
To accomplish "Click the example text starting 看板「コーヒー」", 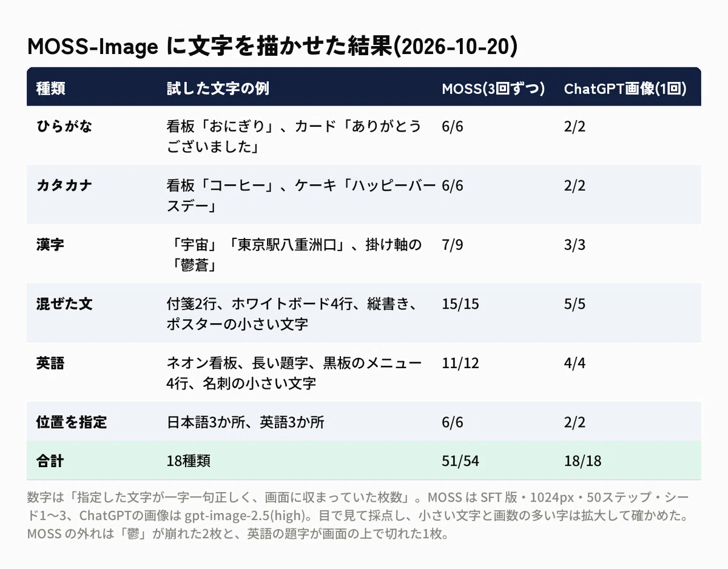I will (x=301, y=195).
